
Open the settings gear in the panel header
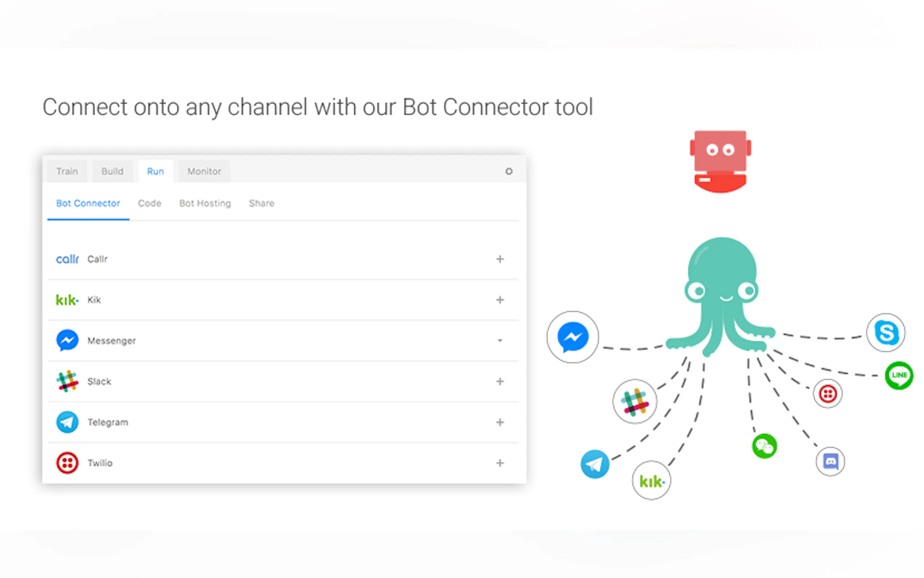pyautogui.click(x=509, y=171)
